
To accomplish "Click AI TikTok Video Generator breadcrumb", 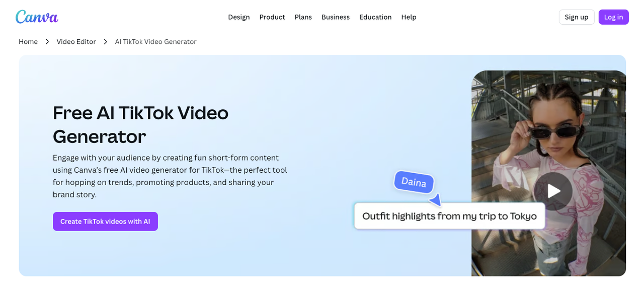I will coord(155,42).
